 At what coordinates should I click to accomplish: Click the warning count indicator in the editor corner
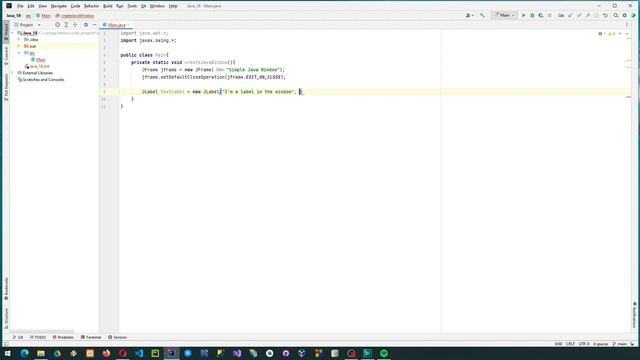[611, 34]
